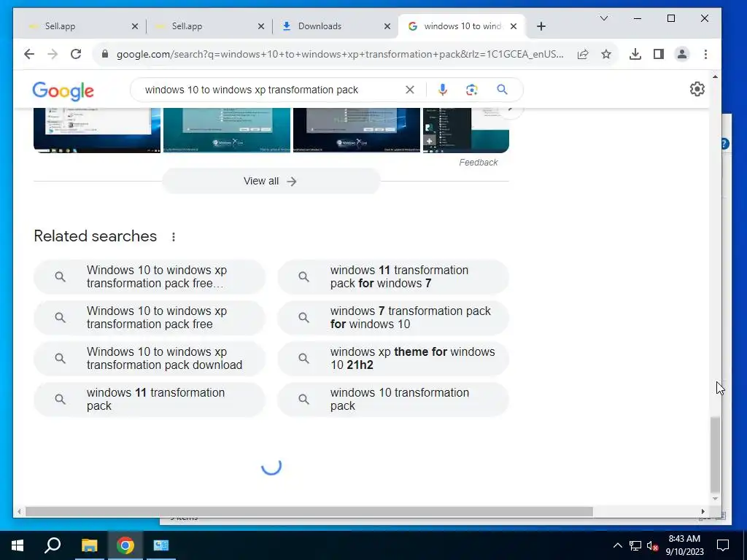747x560 pixels.
Task: Click the horizontal scrollbar thumb
Action: (x=309, y=511)
